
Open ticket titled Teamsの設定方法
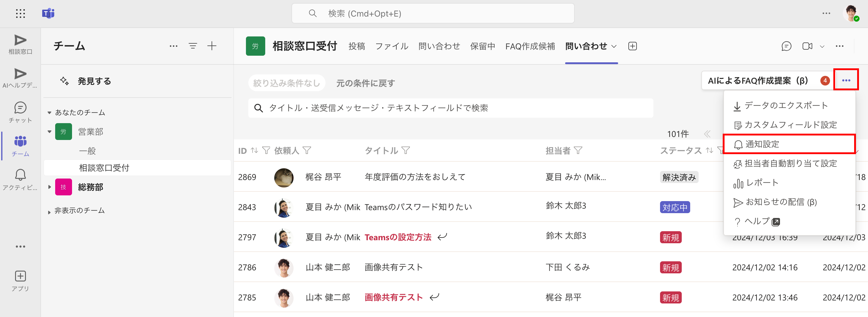click(398, 237)
